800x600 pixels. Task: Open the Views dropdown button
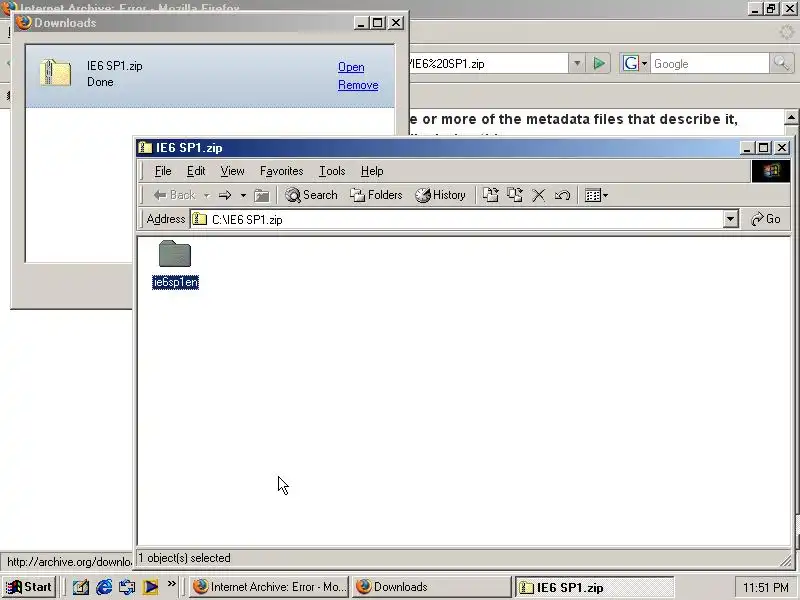(596, 195)
